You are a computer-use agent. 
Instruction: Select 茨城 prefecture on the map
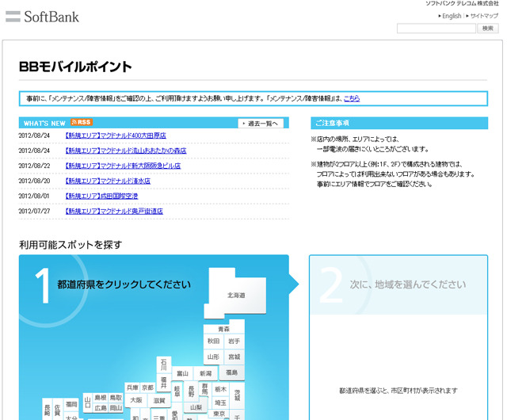pos(238,395)
